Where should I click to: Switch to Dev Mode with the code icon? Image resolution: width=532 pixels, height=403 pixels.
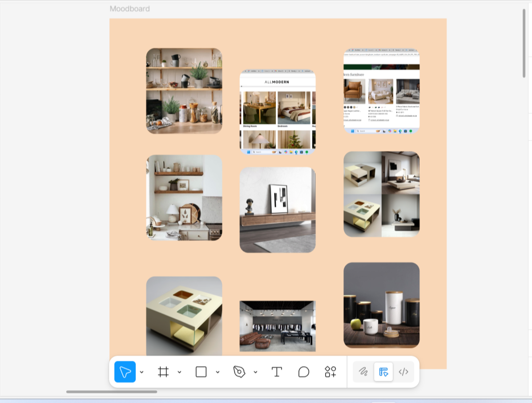pyautogui.click(x=404, y=371)
